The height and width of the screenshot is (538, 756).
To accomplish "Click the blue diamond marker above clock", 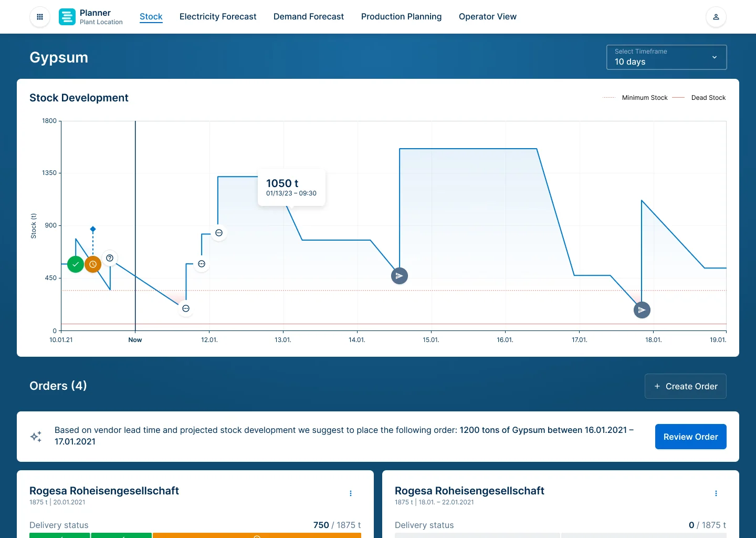I will [93, 229].
